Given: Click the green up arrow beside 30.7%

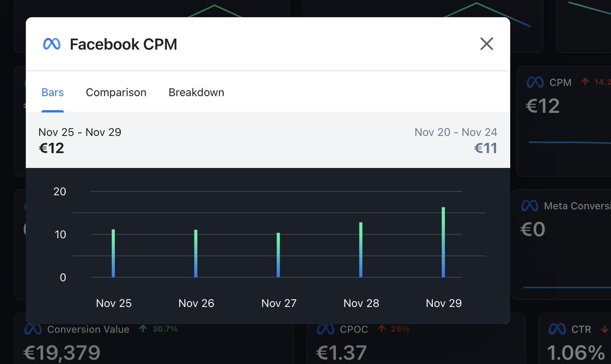Looking at the screenshot, I should click(x=143, y=329).
